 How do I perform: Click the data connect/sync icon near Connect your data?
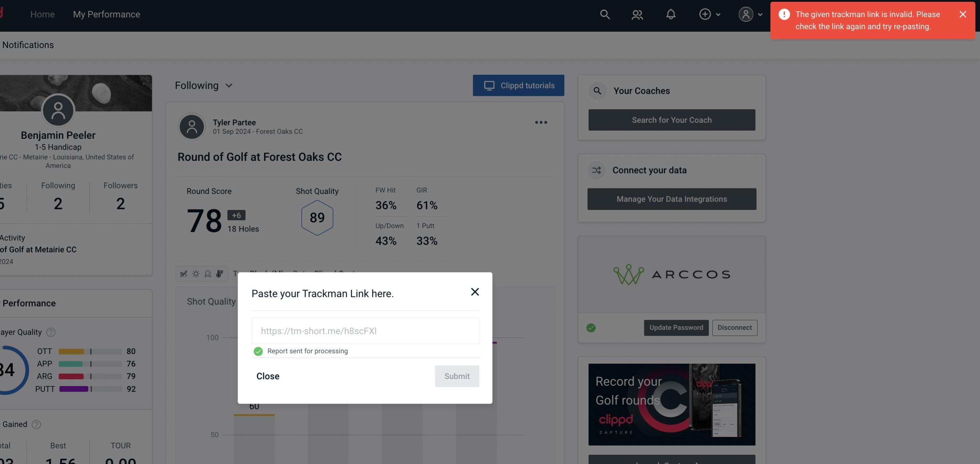pos(597,170)
